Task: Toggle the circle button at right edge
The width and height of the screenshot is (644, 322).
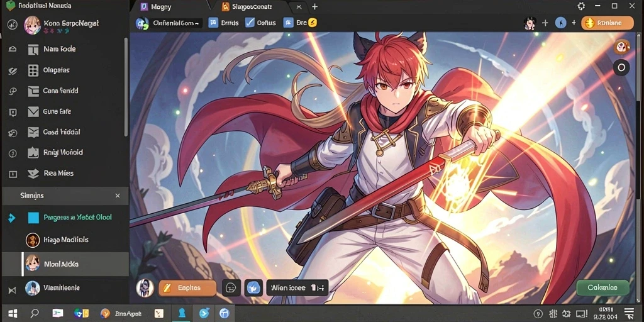Action: click(x=621, y=67)
